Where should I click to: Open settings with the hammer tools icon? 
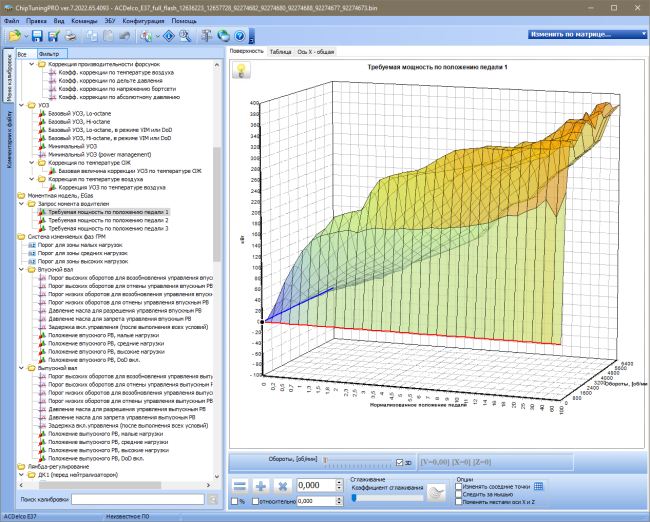pos(206,36)
